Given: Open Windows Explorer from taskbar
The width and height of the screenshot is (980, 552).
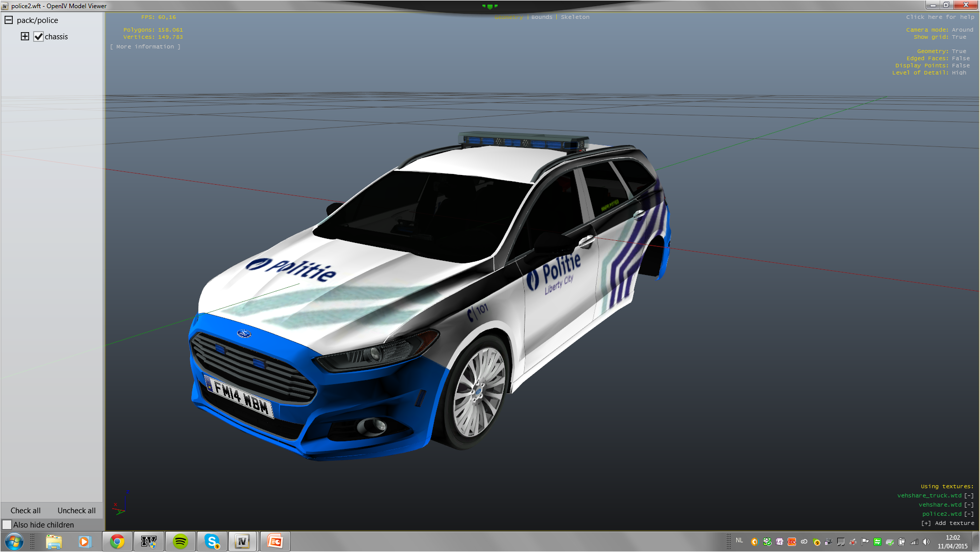Looking at the screenshot, I should pyautogui.click(x=54, y=541).
